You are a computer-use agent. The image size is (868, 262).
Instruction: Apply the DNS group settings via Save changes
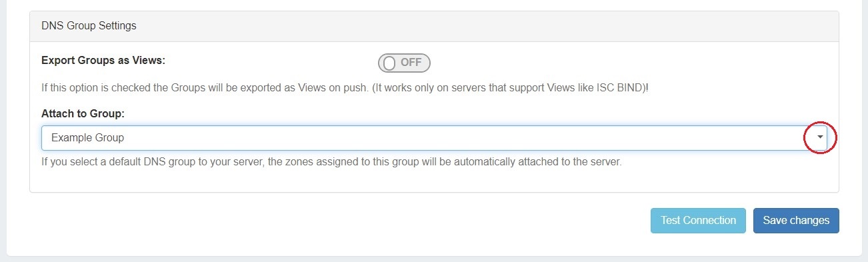pos(796,221)
